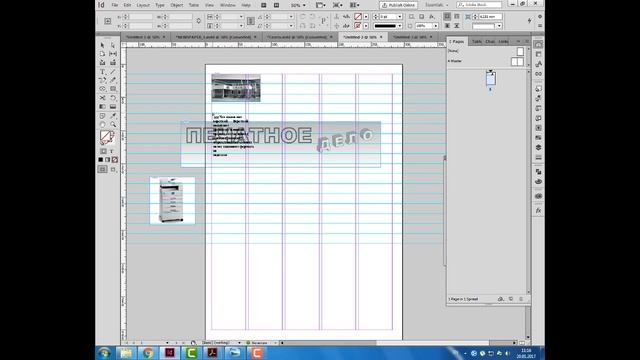Select the Content Collector tool
The width and height of the screenshot is (640, 360).
click(x=102, y=63)
